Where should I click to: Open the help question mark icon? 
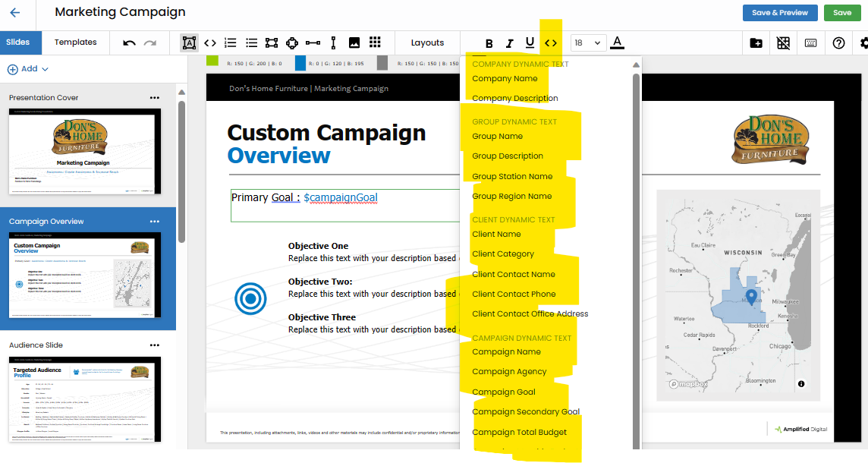pos(838,43)
